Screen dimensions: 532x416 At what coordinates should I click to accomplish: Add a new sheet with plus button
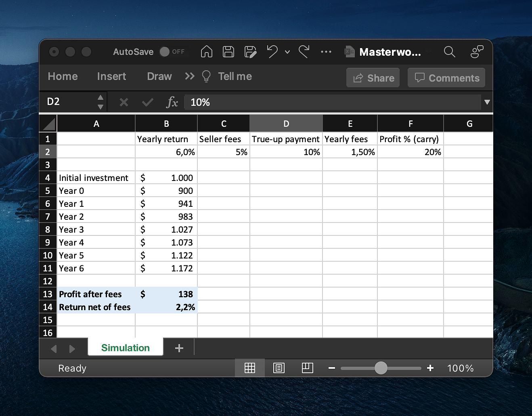pos(179,348)
